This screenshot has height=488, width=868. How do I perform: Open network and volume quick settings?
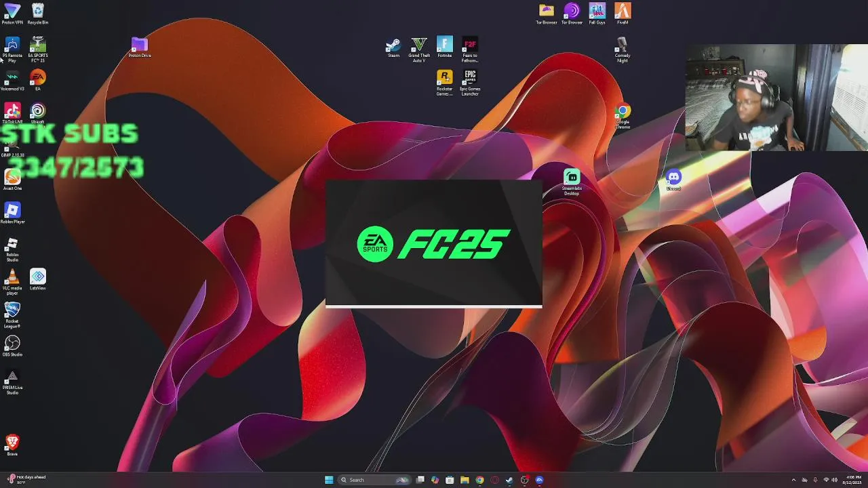[830, 480]
